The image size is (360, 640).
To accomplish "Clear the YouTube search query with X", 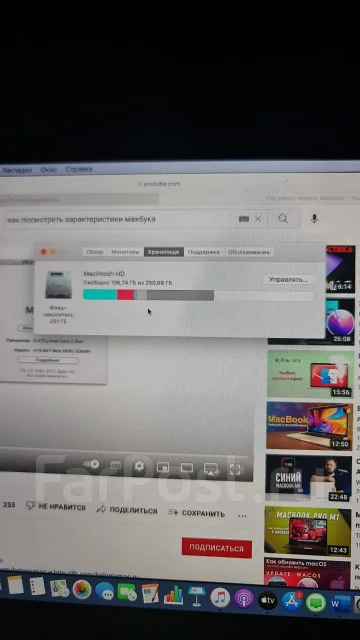I will click(x=258, y=219).
